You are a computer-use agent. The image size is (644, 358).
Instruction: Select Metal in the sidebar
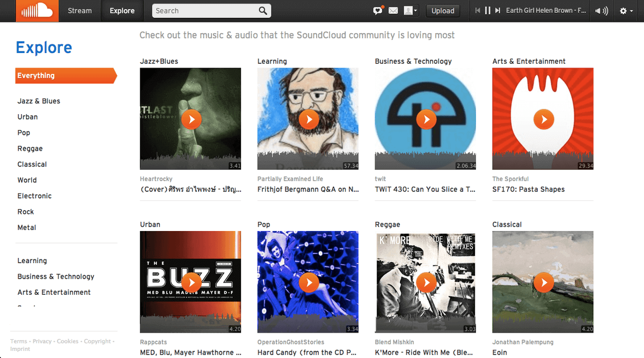27,228
